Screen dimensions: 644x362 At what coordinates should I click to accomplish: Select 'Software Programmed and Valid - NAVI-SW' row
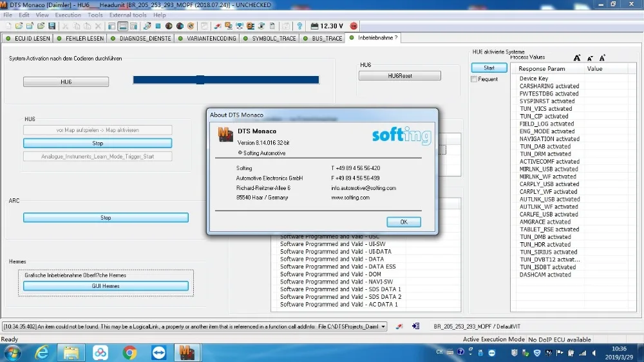click(x=336, y=282)
